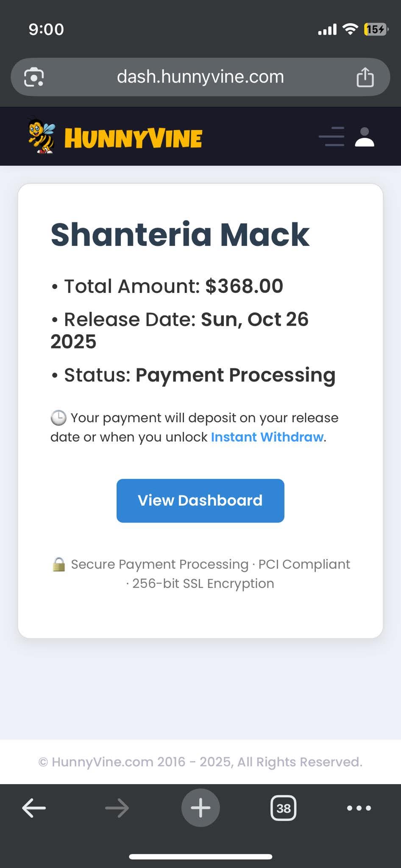Screen dimensions: 401x868
Task: Click the Shanteria Mack name heading
Action: 180,234
